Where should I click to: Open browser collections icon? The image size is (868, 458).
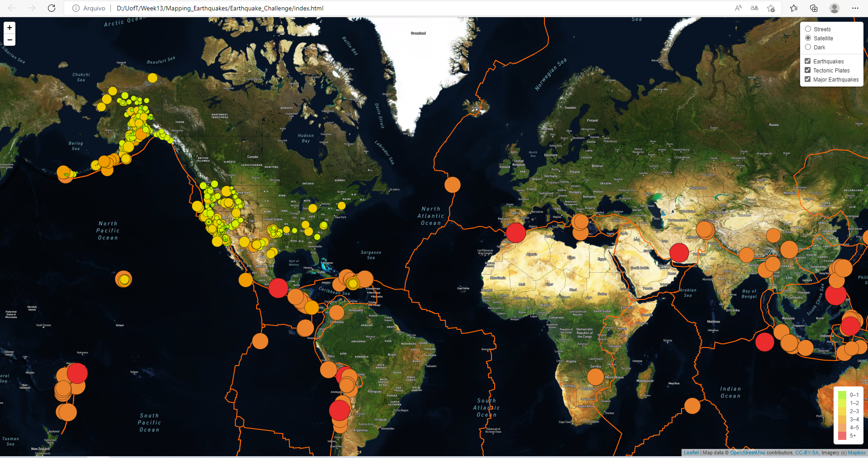pyautogui.click(x=814, y=8)
